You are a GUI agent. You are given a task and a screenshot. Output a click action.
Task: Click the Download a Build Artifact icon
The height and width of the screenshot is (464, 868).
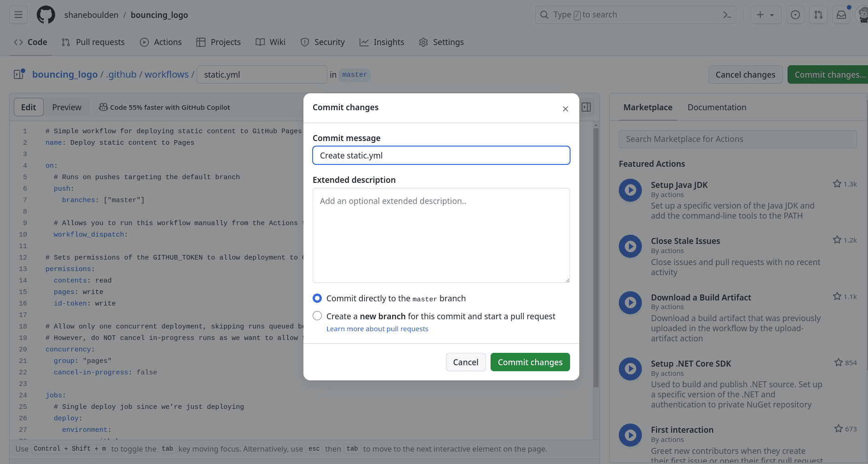630,303
